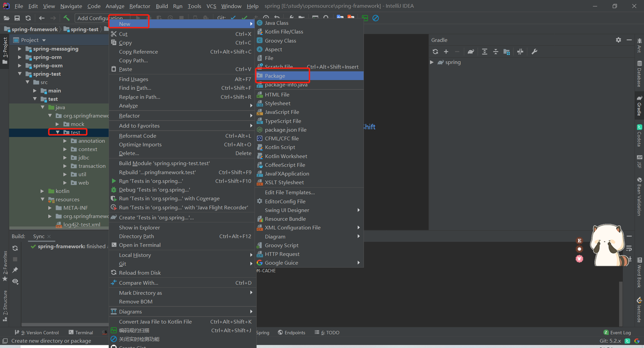The height and width of the screenshot is (348, 644).
Task: Toggle tool window bars icon in status bar
Action: [5, 341]
